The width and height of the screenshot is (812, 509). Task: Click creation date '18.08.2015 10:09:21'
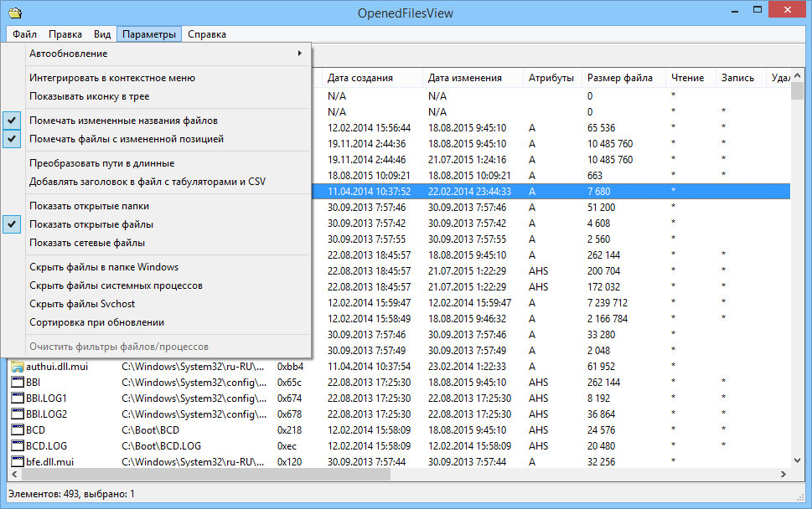tap(369, 176)
